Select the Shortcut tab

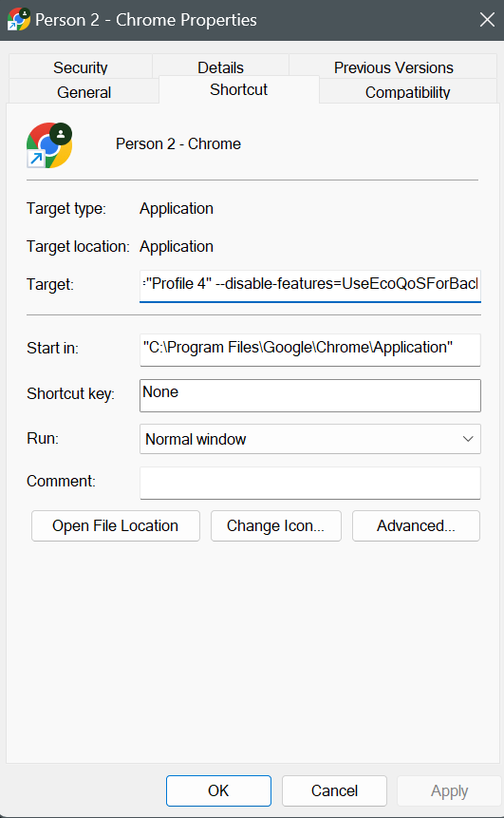coord(238,89)
